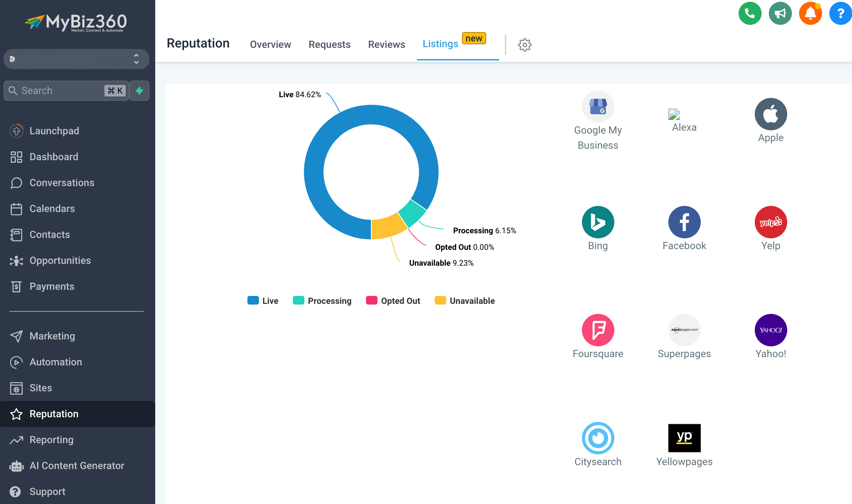Click the Foursquare listing icon

pyautogui.click(x=598, y=330)
